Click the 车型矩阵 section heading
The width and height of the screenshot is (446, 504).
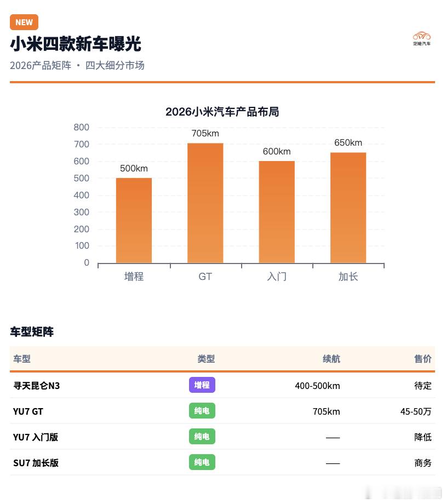pos(32,332)
